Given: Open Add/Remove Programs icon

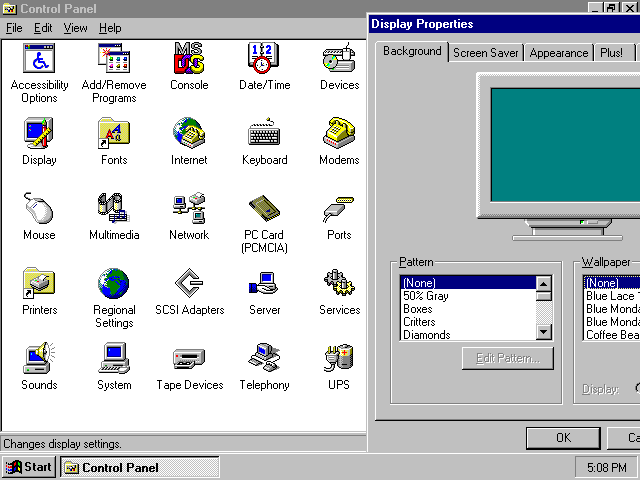Looking at the screenshot, I should click(114, 59).
